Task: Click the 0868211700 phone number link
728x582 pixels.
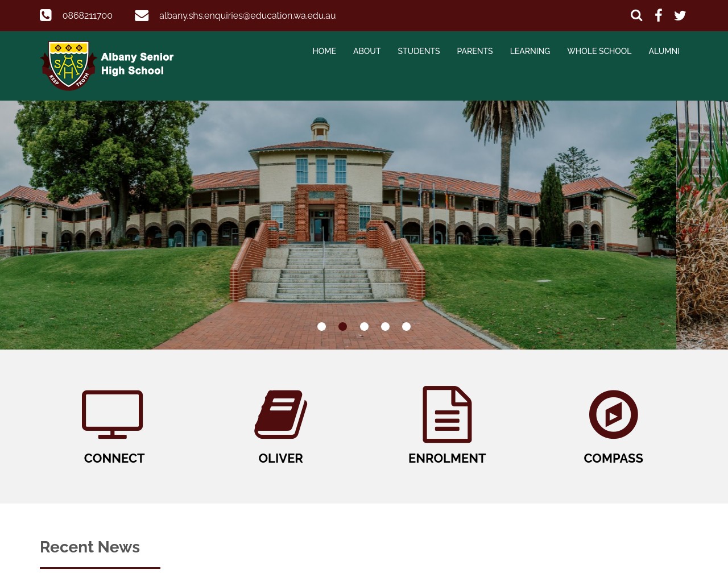Action: 88,15
